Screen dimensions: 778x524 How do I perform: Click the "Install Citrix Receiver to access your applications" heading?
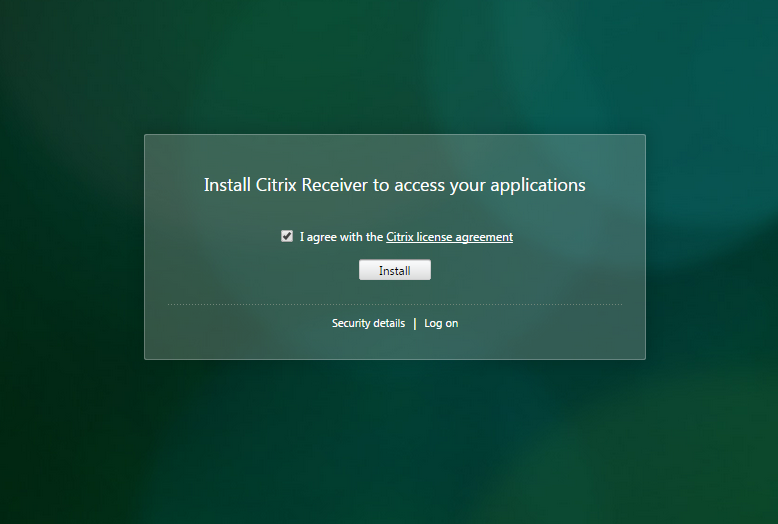pyautogui.click(x=394, y=185)
